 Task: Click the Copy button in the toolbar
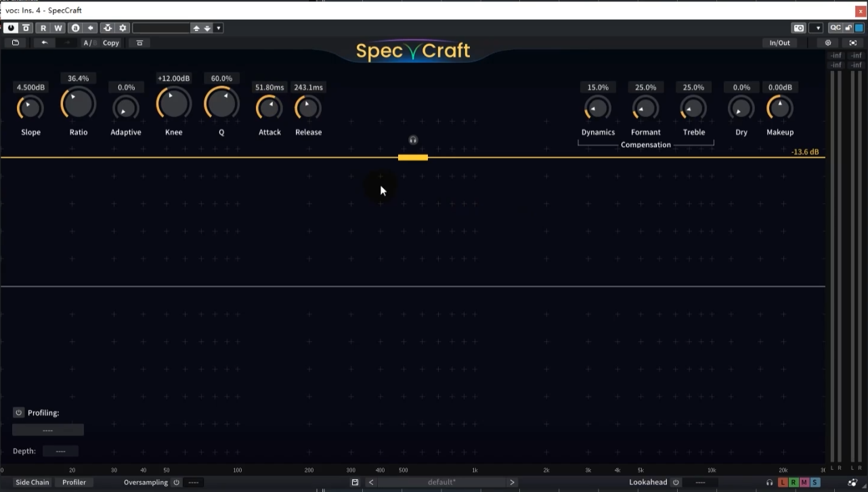tap(110, 43)
